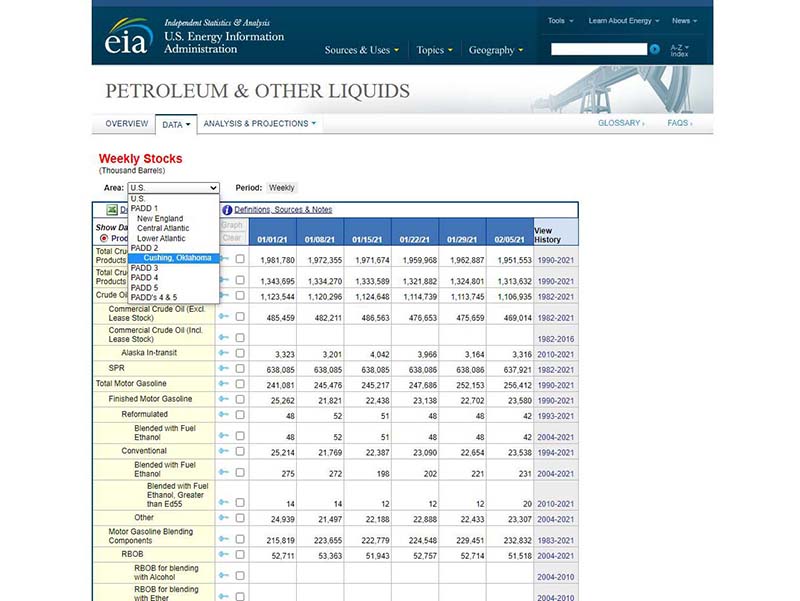
Task: Open the Data tab dropdown
Action: click(176, 124)
